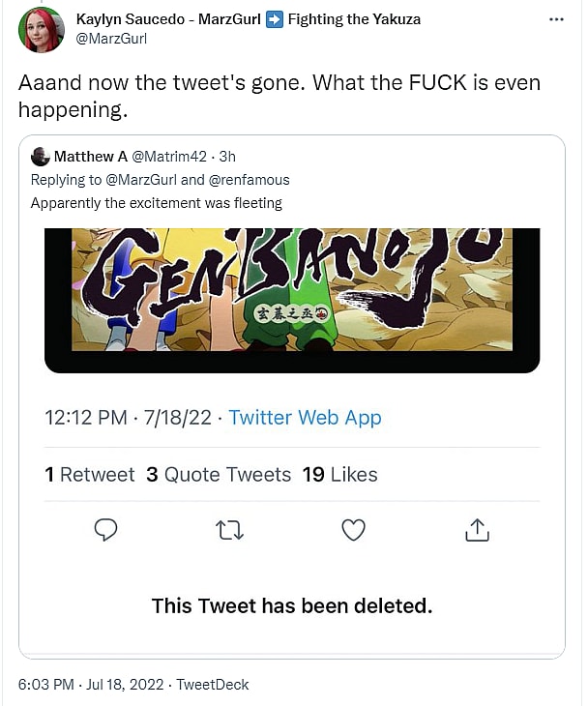Click the reply speech bubble icon
The image size is (588, 706).
point(106,530)
